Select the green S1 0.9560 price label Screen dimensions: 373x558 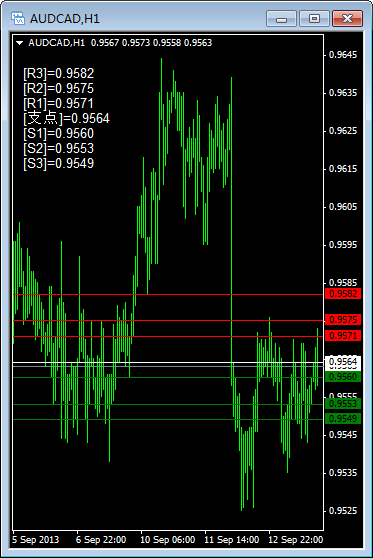point(343,377)
